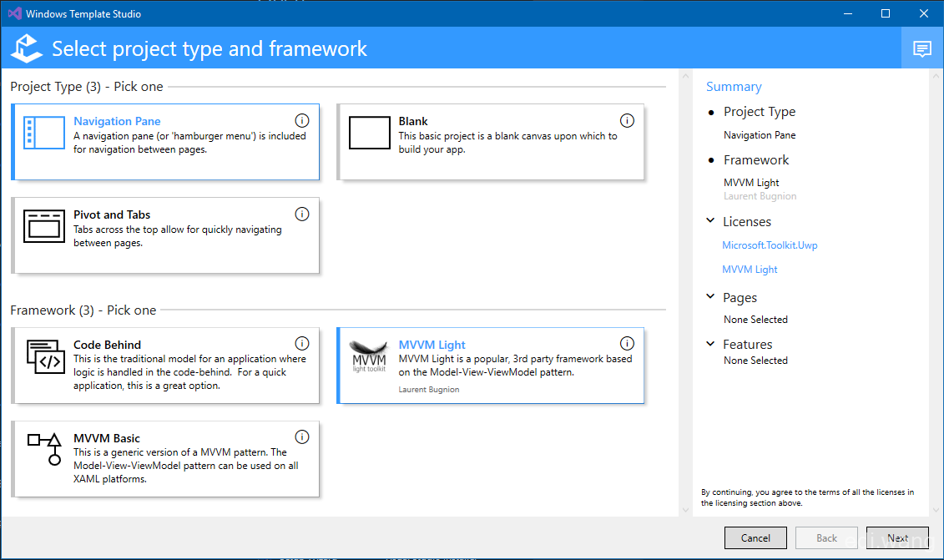Click the Next button

click(897, 537)
